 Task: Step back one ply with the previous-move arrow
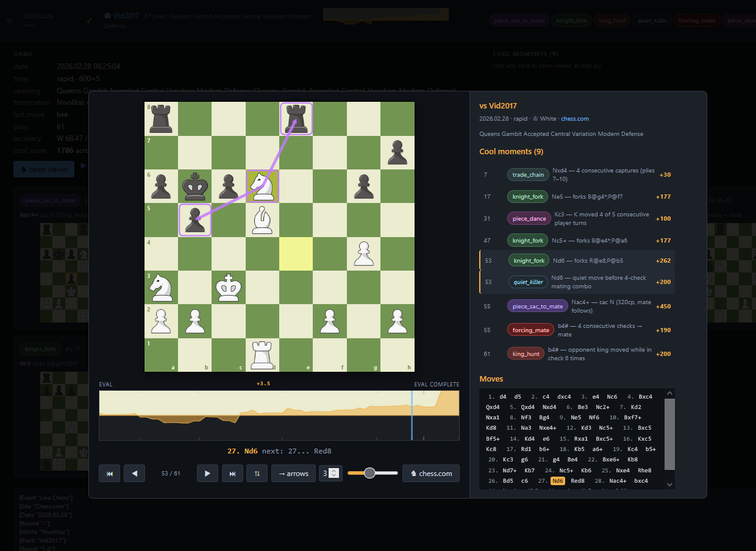click(x=134, y=474)
